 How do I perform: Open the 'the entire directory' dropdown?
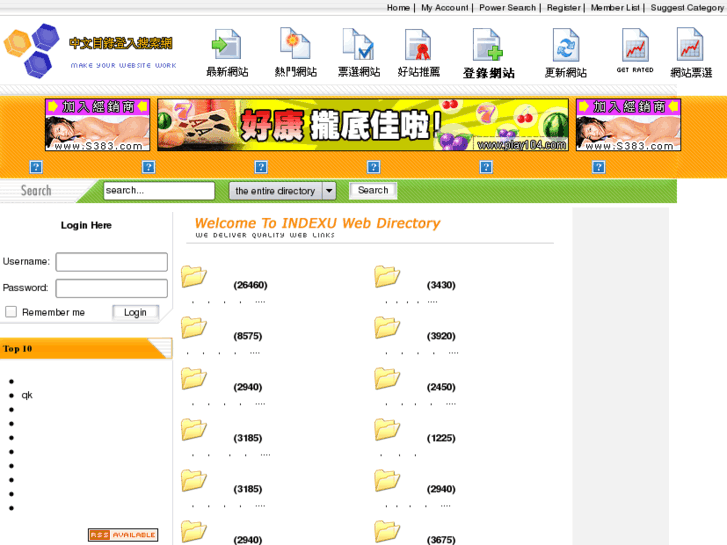point(282,191)
